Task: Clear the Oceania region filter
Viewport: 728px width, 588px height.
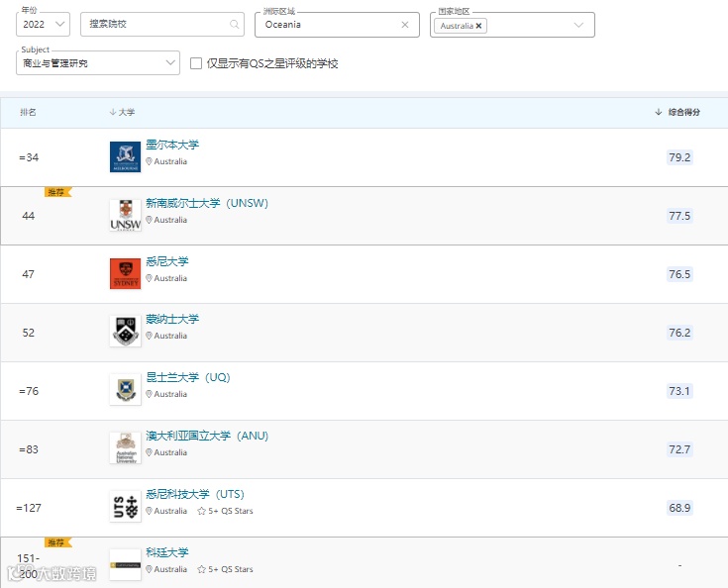Action: tap(405, 25)
